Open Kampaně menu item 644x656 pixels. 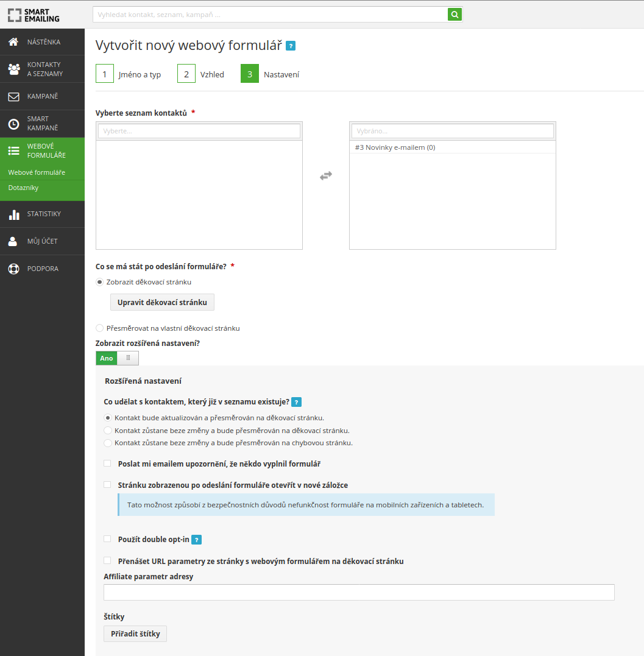[42, 96]
